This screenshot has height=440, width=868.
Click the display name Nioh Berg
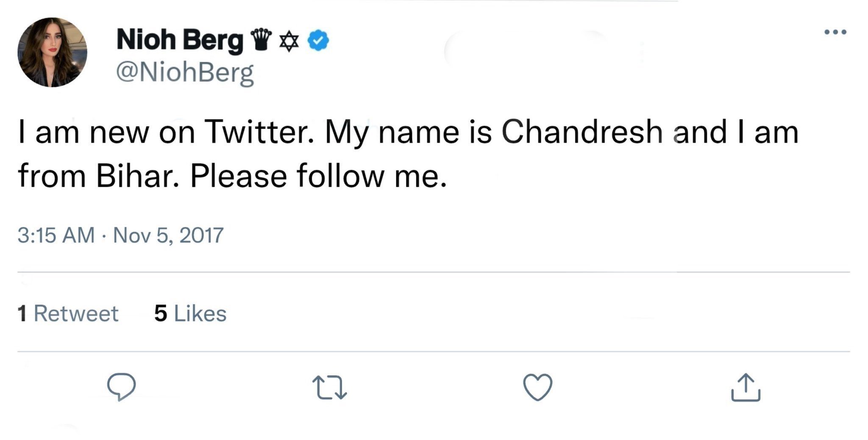click(x=180, y=40)
